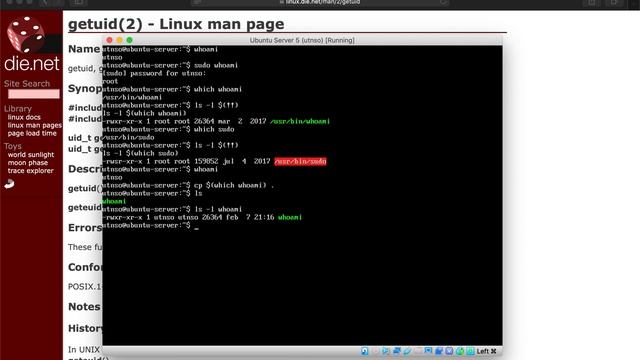The image size is (640, 360).
Task: Click the keyboard capture indicator icon
Action: pyautogui.click(x=471, y=351)
